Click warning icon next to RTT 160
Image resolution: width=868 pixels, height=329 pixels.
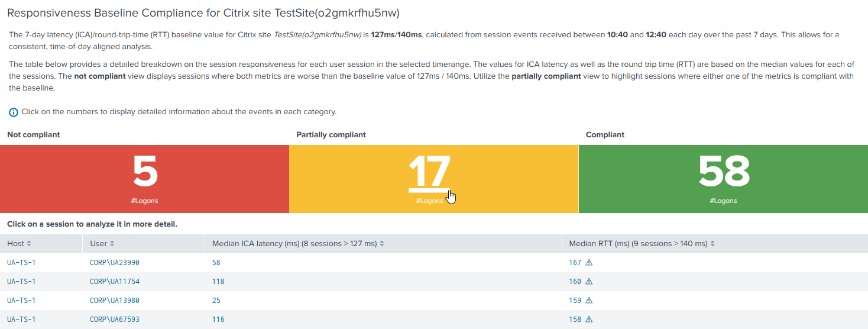[x=589, y=282]
